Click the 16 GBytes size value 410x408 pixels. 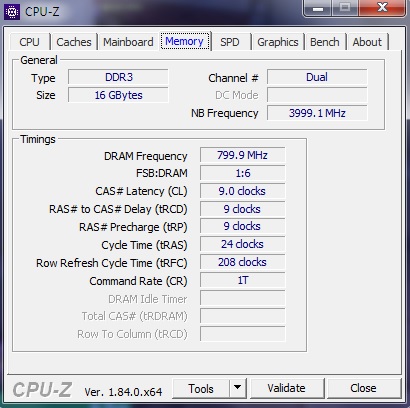point(118,95)
